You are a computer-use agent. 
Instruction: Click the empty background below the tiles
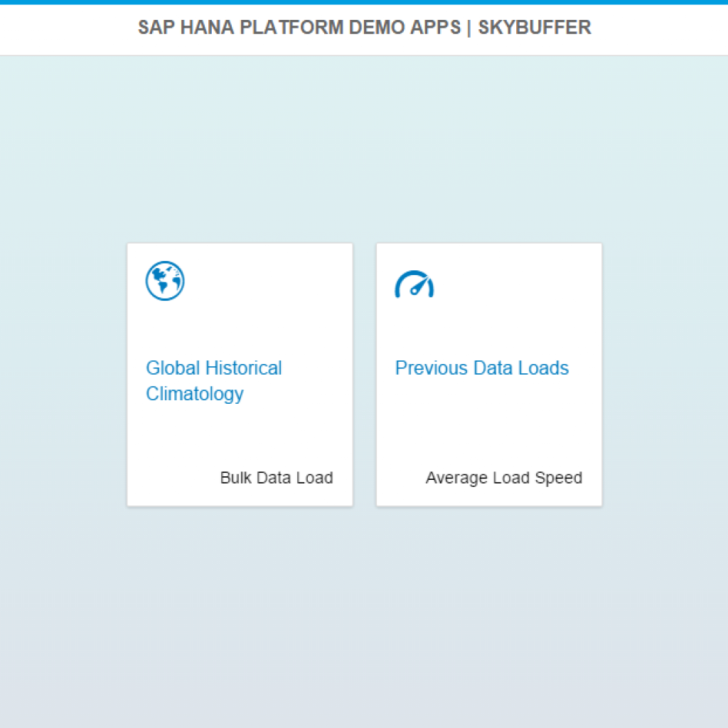[x=364, y=618]
